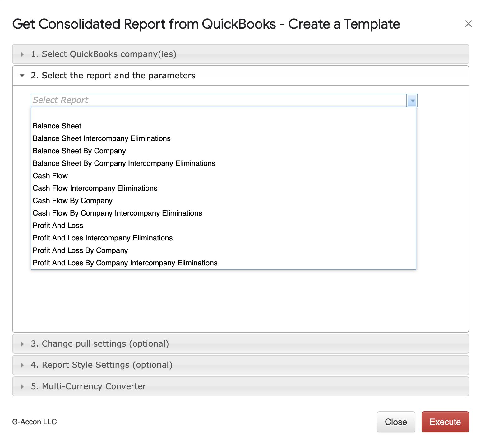Image resolution: width=490 pixels, height=448 pixels.
Task: Select the blank first option in report list
Action: tap(223, 114)
